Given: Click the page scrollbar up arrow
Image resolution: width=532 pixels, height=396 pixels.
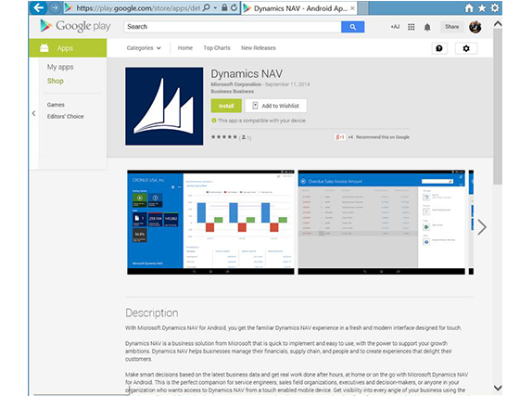Looking at the screenshot, I should [498, 24].
